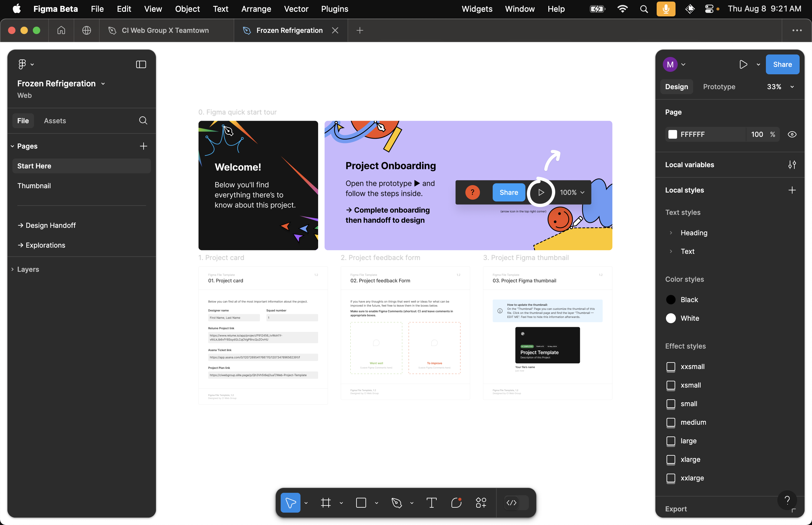The image size is (812, 525).
Task: Expand the Heading text styles group
Action: click(671, 233)
